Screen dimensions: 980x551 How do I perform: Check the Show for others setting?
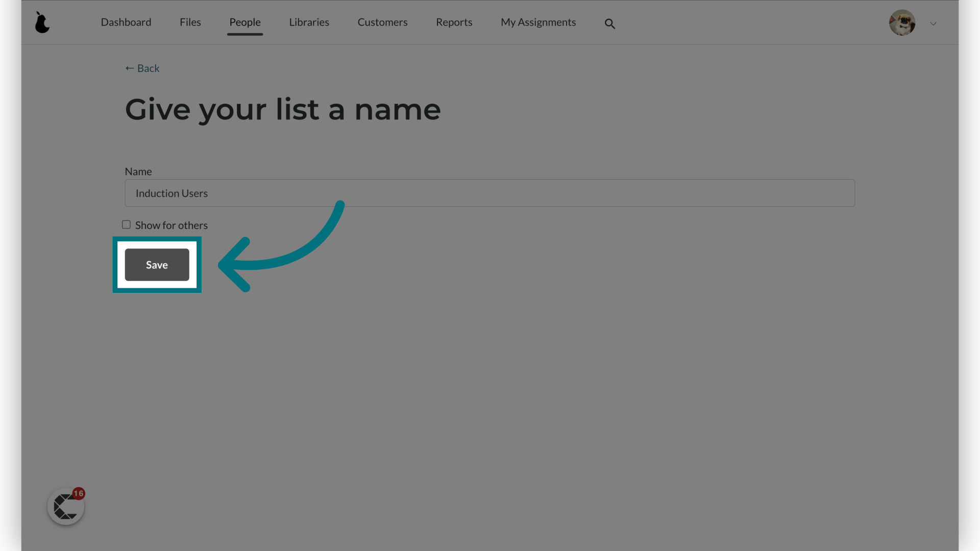coord(126,224)
